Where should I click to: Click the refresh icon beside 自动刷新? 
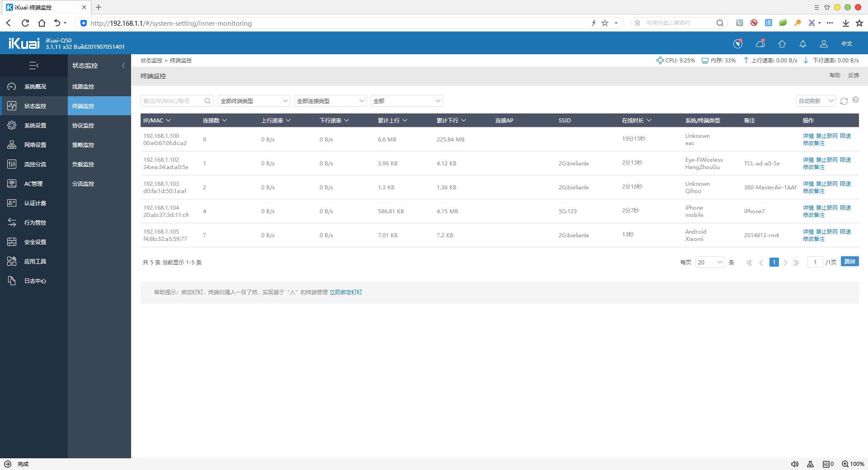[x=844, y=101]
